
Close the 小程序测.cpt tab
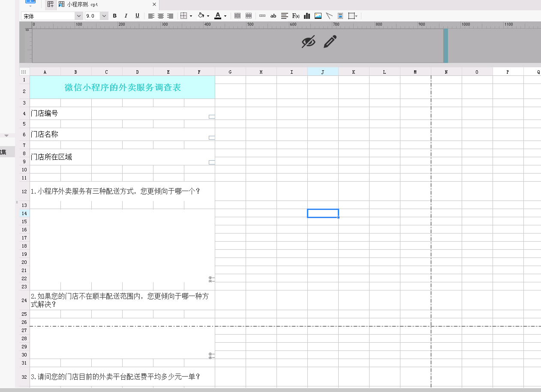tap(154, 4)
